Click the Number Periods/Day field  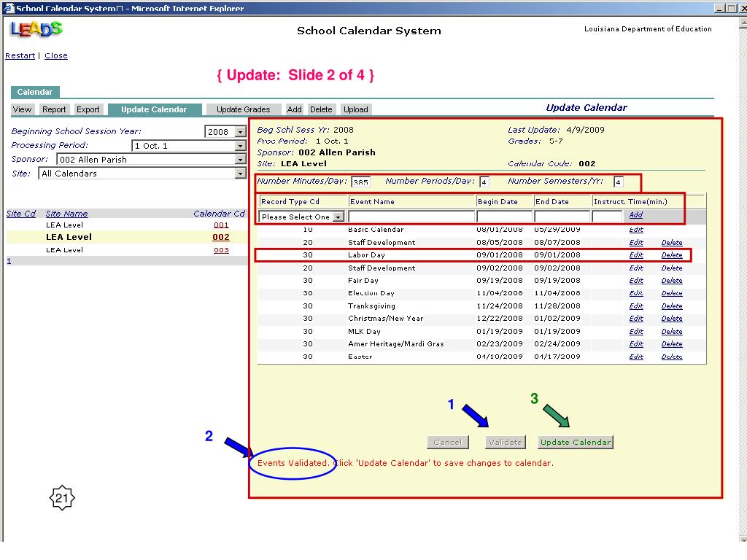pos(484,182)
